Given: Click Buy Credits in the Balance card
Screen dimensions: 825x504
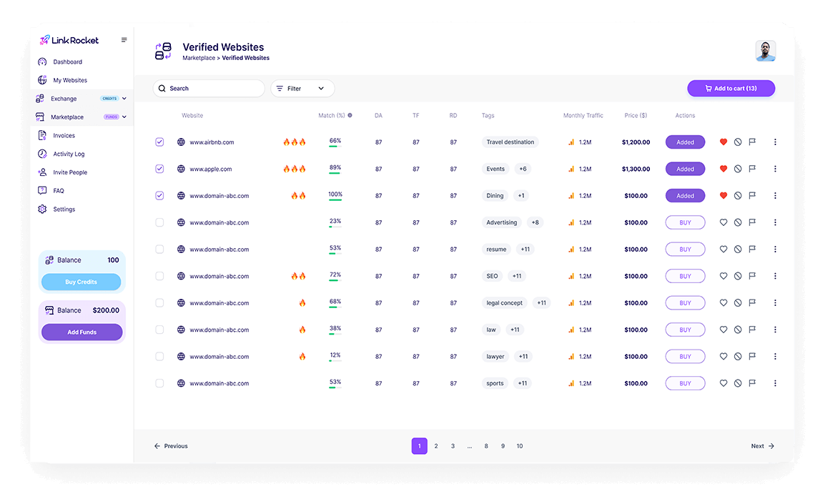Looking at the screenshot, I should coord(81,282).
